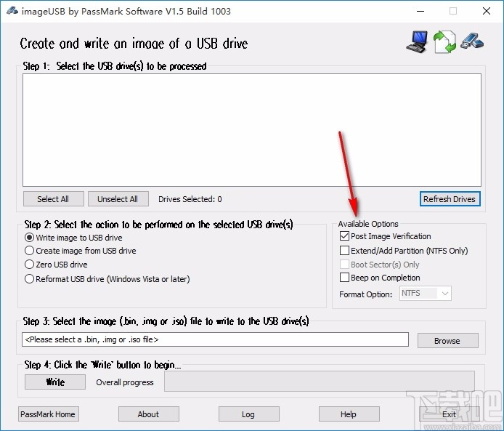Open the Format Option NTFS dropdown
The image size is (504, 431).
point(426,294)
